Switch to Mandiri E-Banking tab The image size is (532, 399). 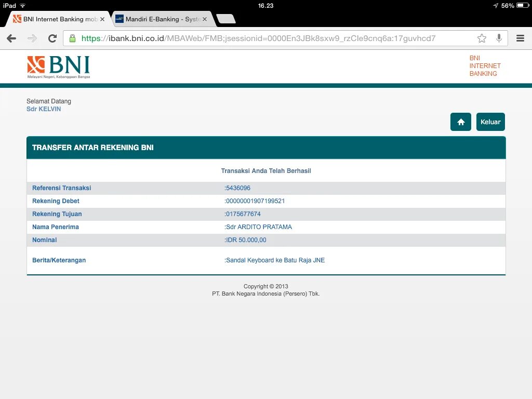[164, 19]
